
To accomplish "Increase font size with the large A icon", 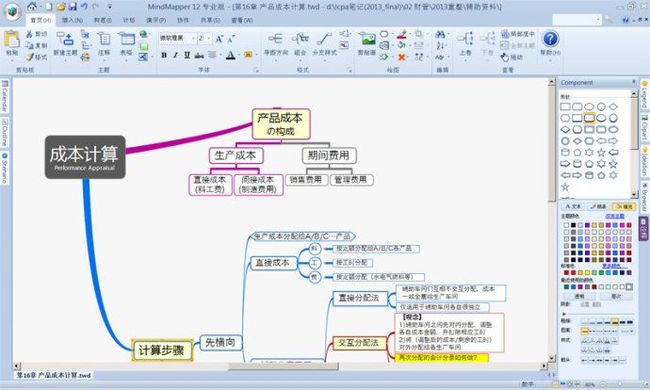I will click(219, 39).
